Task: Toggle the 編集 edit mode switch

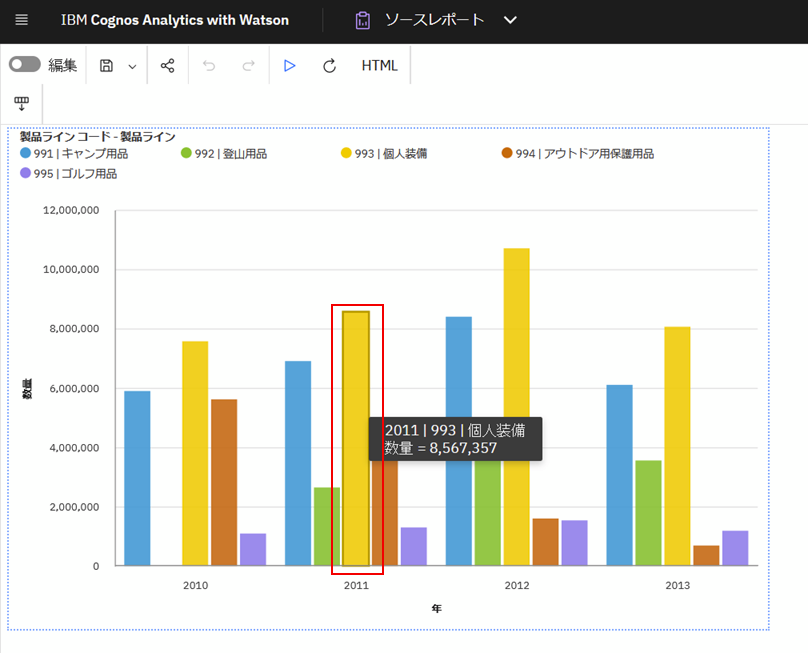Action: pos(25,64)
